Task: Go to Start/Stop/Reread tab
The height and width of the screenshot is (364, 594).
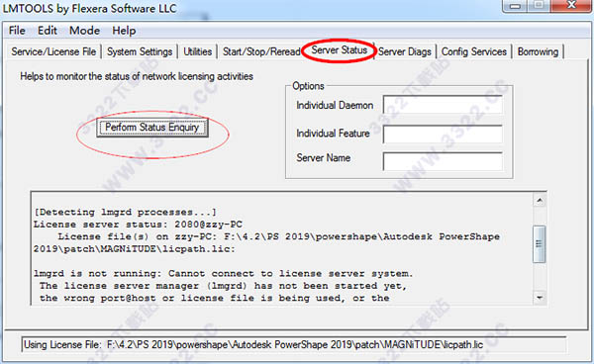Action: (x=261, y=51)
